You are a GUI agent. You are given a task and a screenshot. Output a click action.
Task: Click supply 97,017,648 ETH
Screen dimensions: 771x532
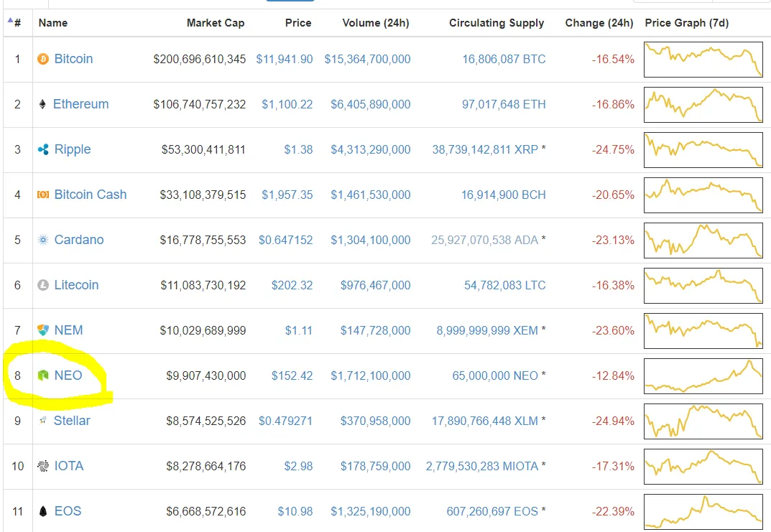click(504, 105)
